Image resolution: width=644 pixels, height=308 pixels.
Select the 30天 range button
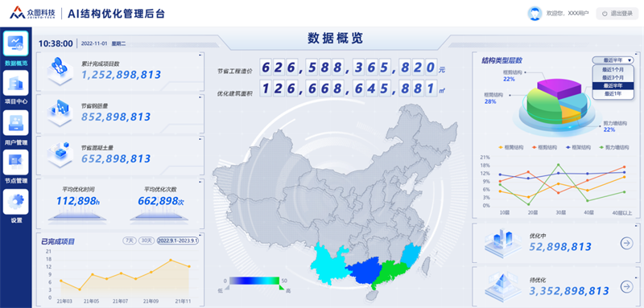[x=146, y=240]
